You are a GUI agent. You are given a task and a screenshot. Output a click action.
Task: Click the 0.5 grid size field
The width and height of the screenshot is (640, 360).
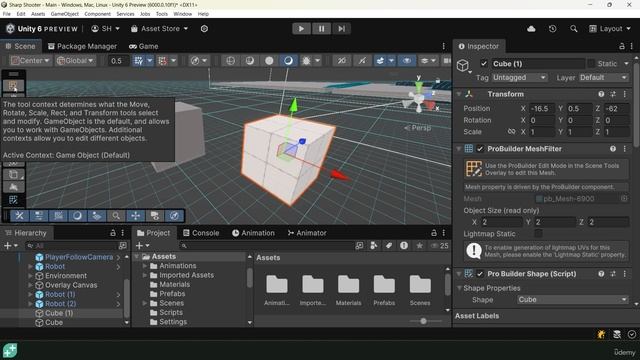118,60
